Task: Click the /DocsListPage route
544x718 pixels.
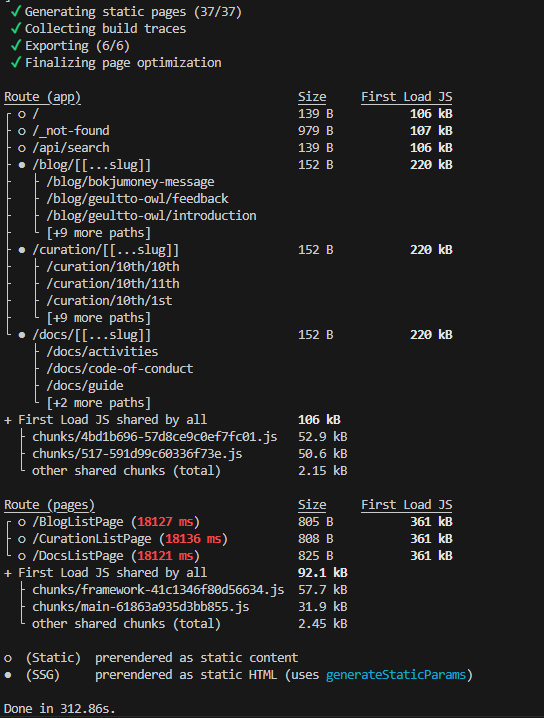Action: (77, 556)
